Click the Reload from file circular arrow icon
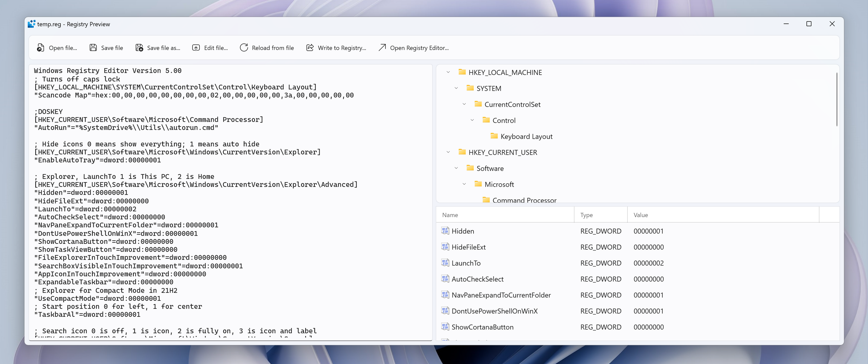 (244, 48)
